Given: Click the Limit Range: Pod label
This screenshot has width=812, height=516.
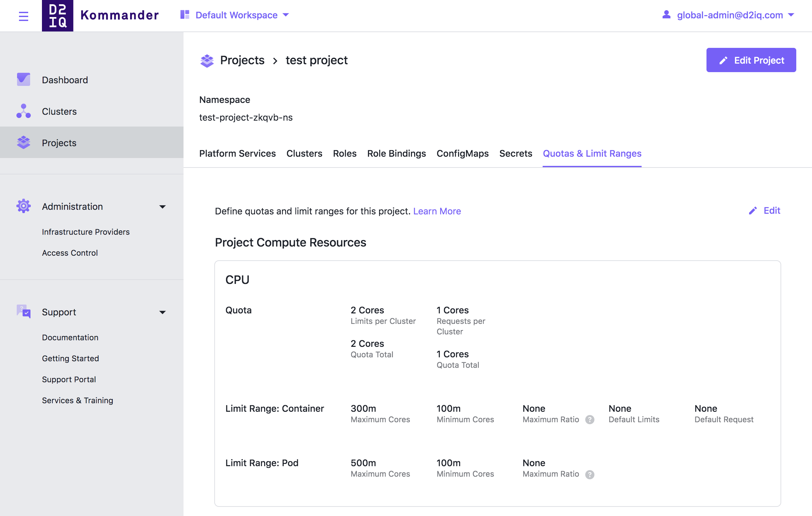Looking at the screenshot, I should click(x=262, y=463).
